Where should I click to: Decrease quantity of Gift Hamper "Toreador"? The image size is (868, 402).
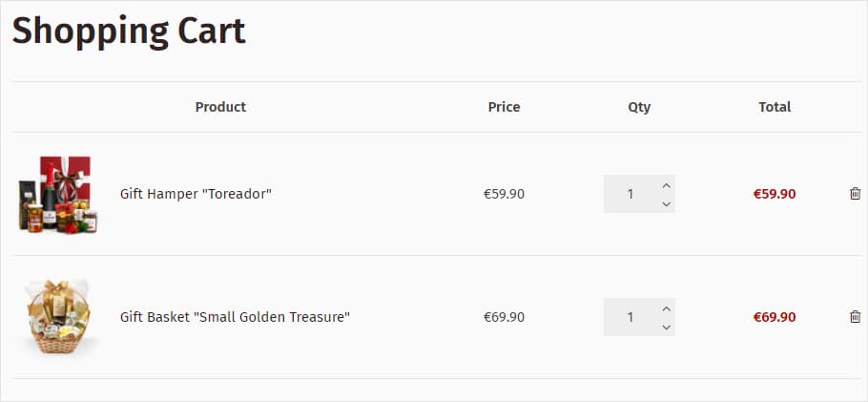(666, 203)
